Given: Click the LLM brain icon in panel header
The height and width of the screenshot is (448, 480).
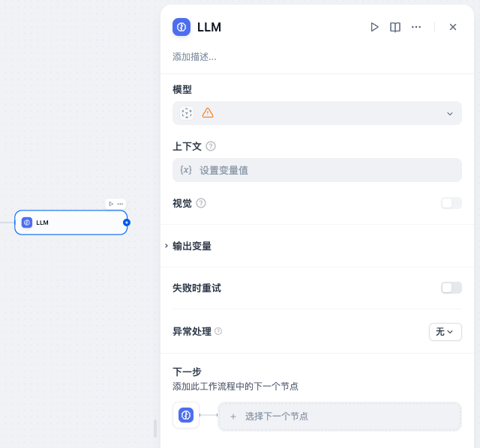Looking at the screenshot, I should coord(181,27).
